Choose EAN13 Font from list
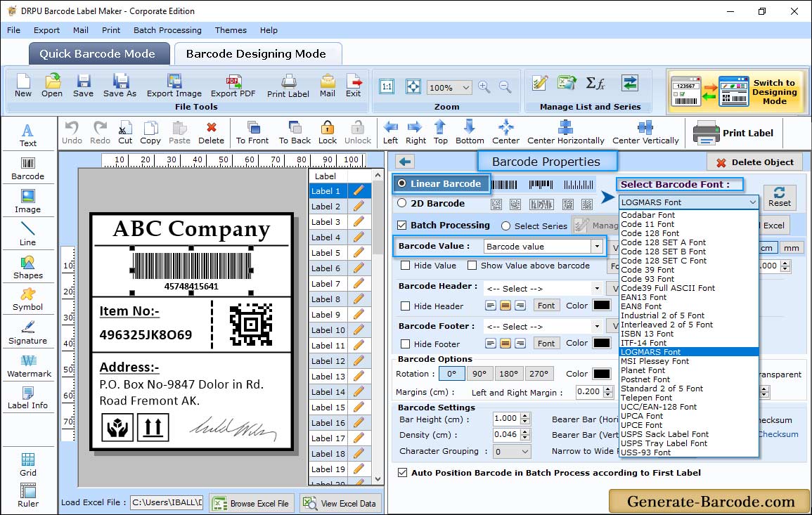Screen dimensions: 812x515 coord(644,297)
